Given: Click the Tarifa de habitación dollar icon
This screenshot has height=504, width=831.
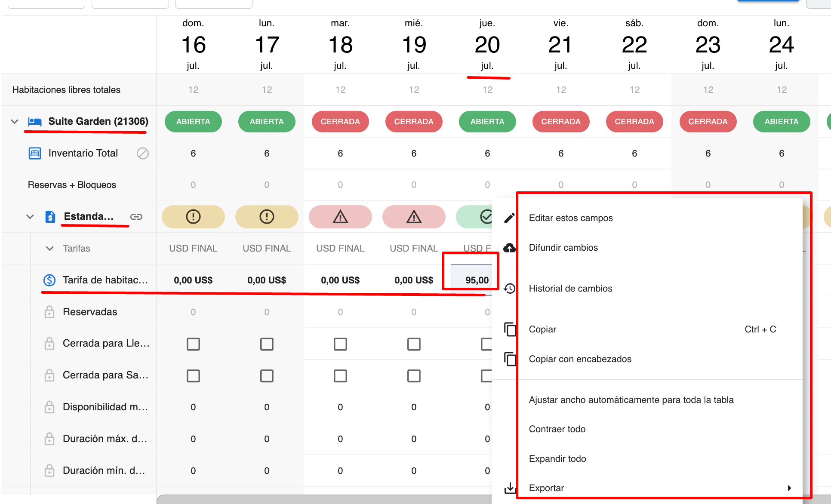Looking at the screenshot, I should (49, 280).
